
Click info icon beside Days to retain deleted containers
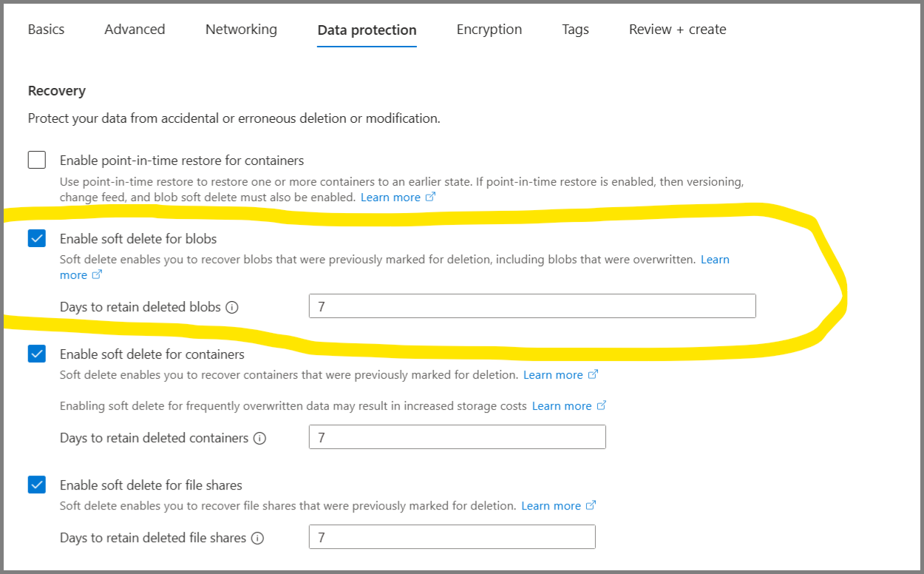259,438
